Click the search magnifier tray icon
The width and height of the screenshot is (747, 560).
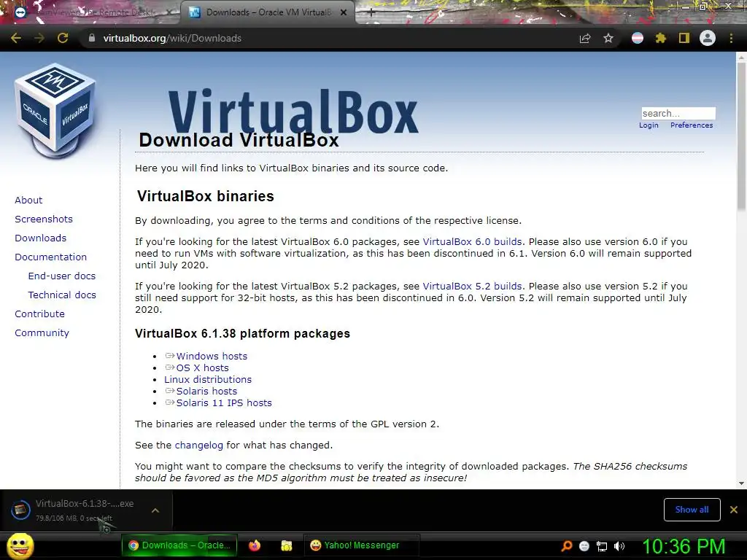[x=566, y=546]
